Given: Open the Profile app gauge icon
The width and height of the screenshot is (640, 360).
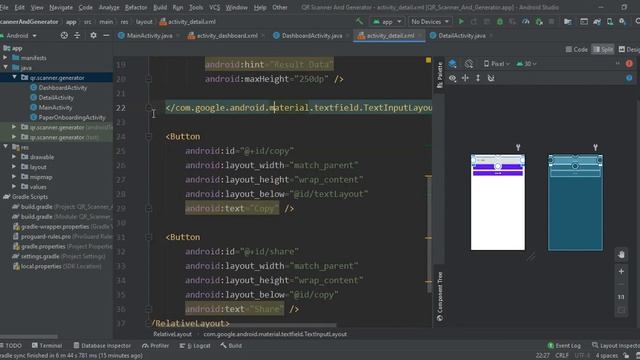Looking at the screenshot, I should click(526, 22).
